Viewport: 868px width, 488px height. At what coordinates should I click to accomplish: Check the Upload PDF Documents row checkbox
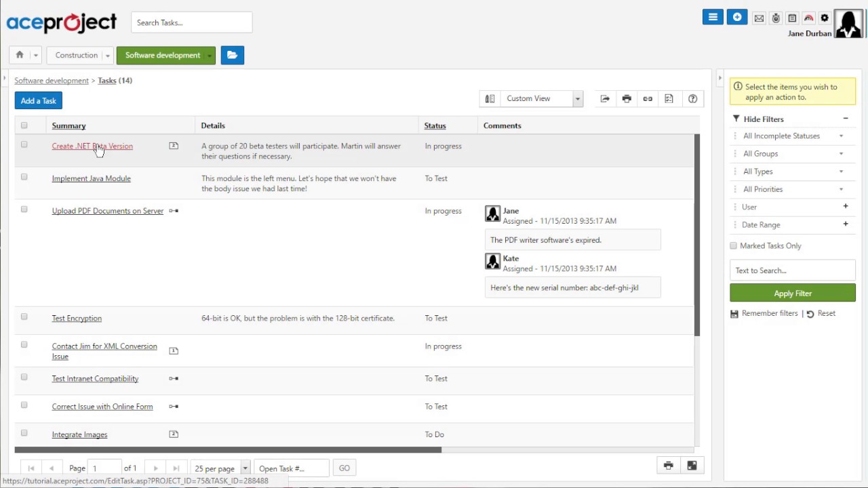(24, 209)
